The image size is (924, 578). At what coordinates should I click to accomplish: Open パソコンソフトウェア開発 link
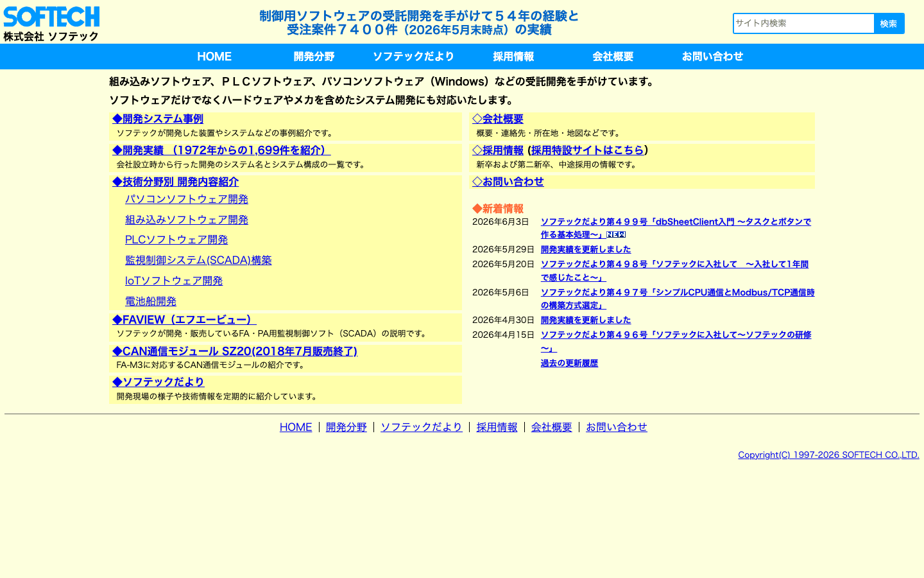pos(187,199)
